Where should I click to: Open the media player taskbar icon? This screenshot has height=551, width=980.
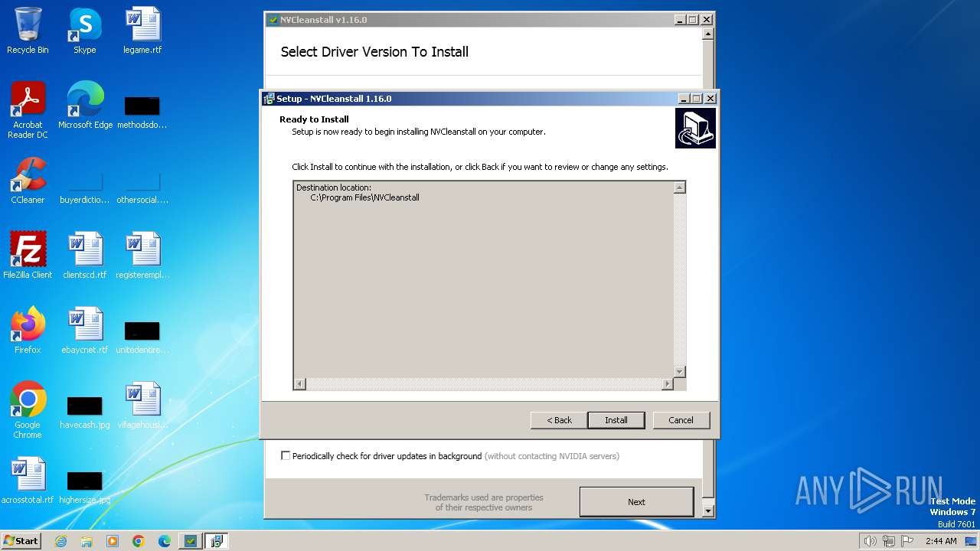[x=113, y=541]
